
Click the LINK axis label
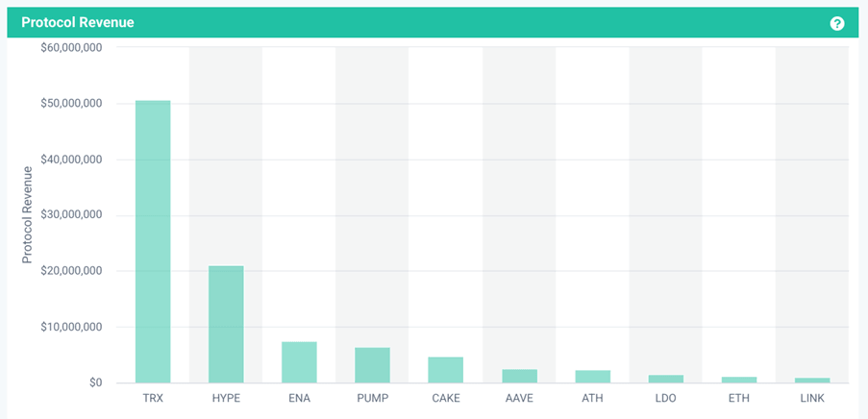[812, 397]
